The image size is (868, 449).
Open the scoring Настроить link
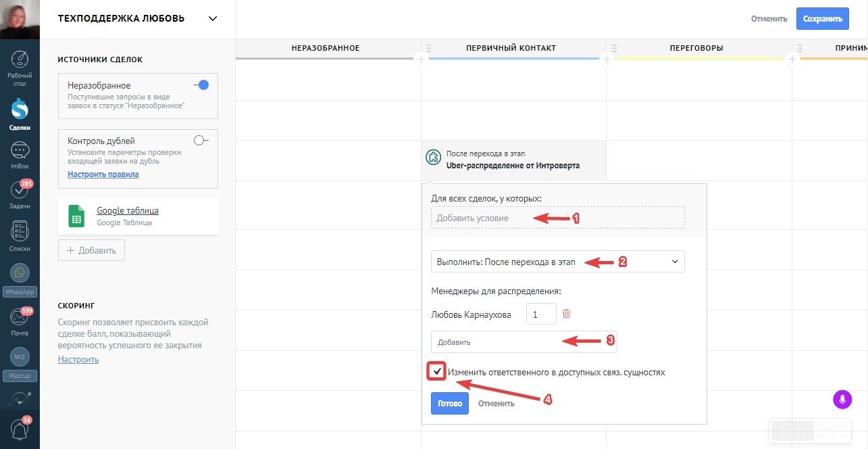tap(78, 359)
